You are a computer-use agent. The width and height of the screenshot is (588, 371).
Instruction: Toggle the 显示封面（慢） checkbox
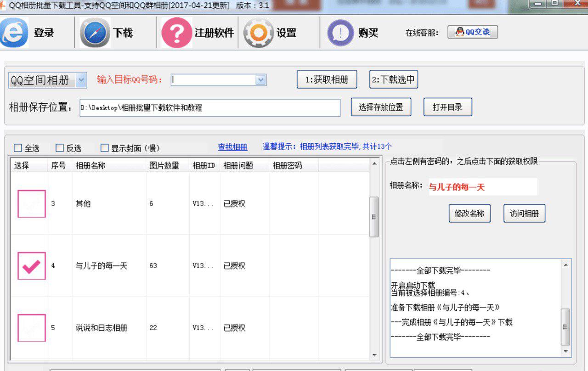[105, 148]
